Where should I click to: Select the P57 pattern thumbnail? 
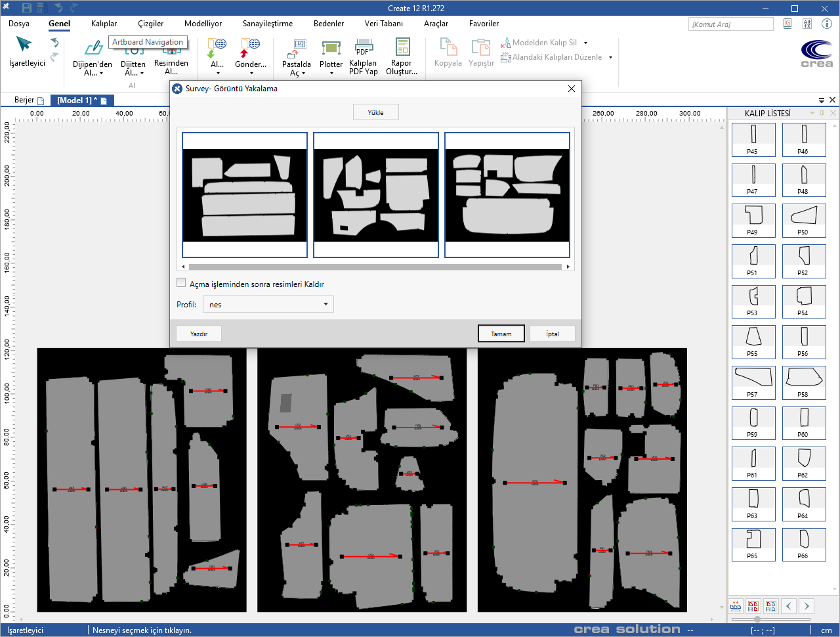point(752,382)
